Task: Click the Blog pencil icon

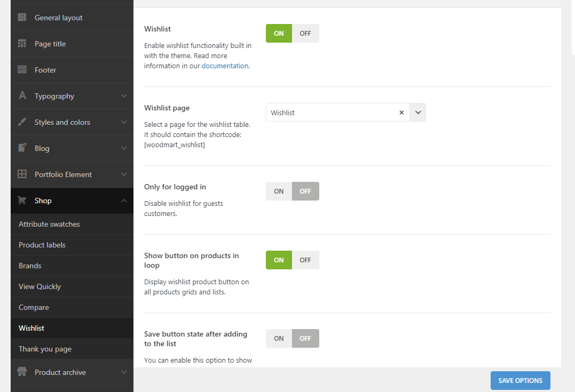Action: pos(22,148)
